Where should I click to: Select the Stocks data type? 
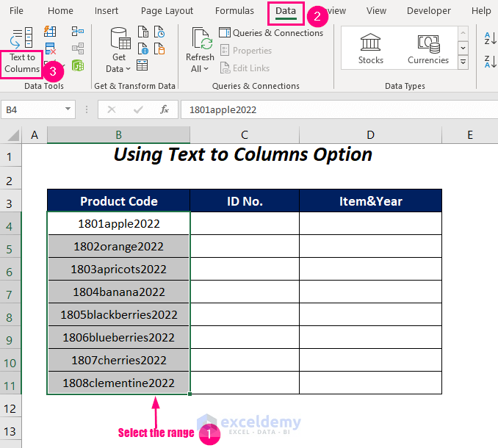point(370,48)
